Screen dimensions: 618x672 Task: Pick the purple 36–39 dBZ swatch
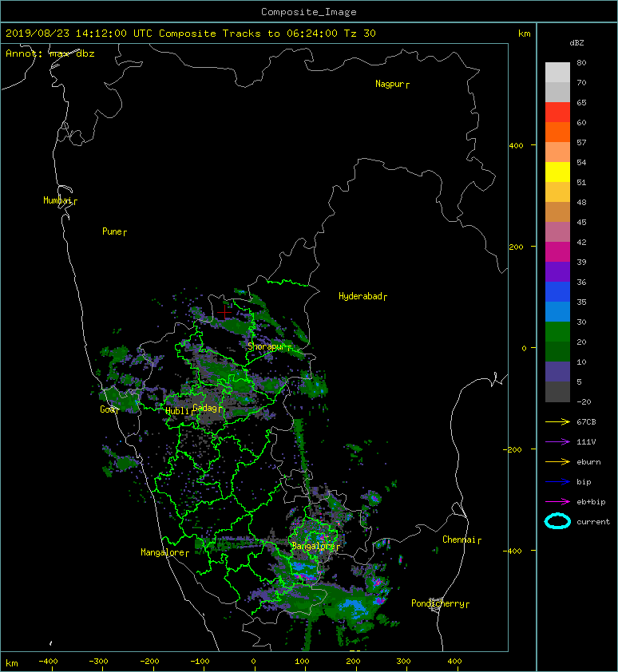557,272
